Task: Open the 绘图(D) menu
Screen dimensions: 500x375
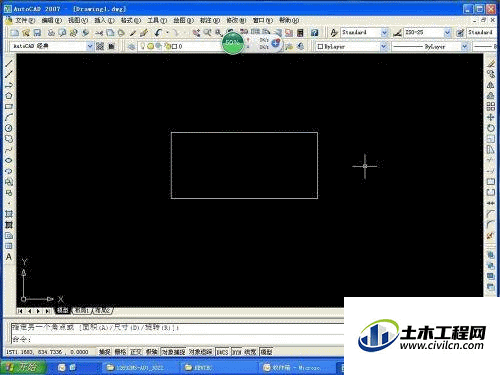Action: [183, 20]
